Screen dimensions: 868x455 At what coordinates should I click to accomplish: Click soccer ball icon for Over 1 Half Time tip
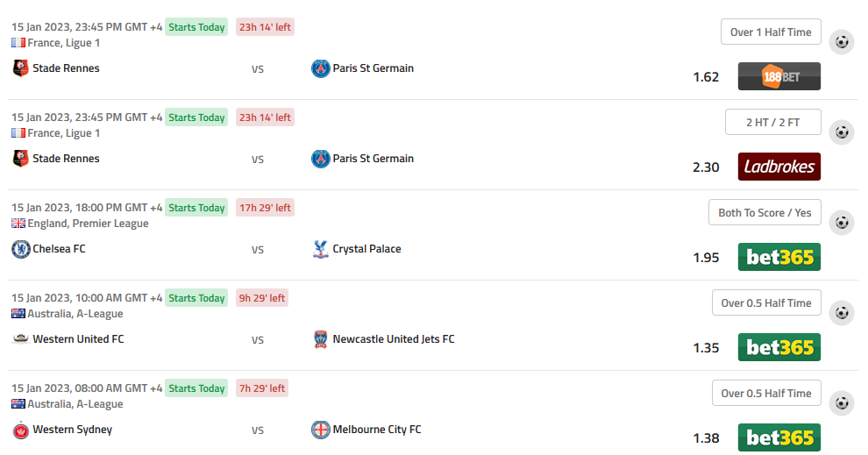point(842,42)
